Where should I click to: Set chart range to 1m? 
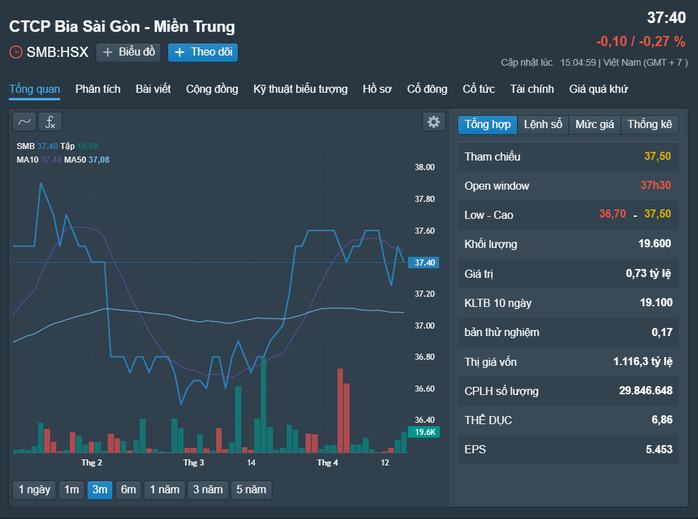72,490
